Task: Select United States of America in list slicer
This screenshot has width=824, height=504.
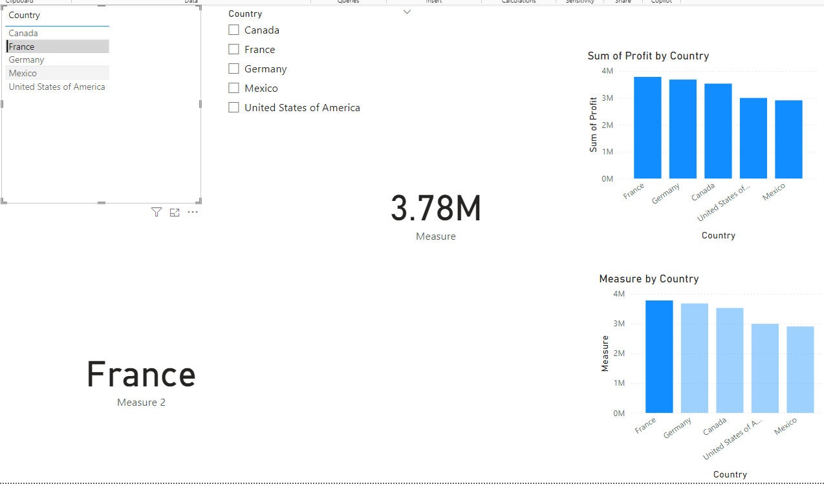Action: (x=58, y=87)
